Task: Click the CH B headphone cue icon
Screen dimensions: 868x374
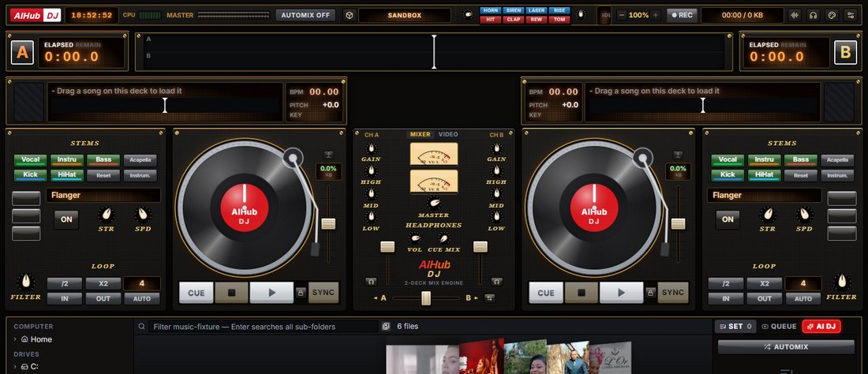Action: 496,282
